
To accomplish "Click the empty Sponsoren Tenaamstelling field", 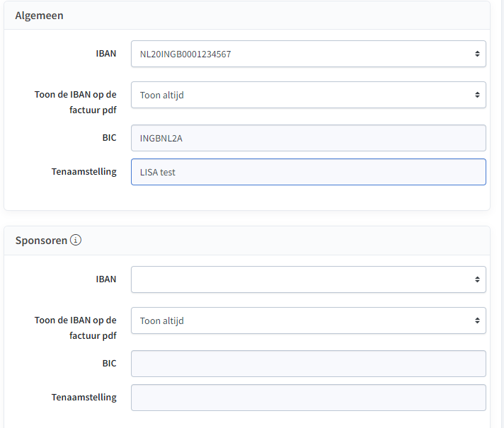I will [x=308, y=398].
